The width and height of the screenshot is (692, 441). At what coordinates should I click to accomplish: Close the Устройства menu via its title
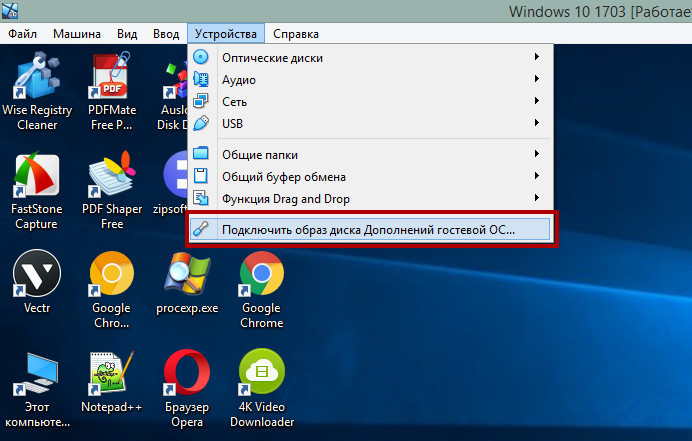click(x=226, y=34)
